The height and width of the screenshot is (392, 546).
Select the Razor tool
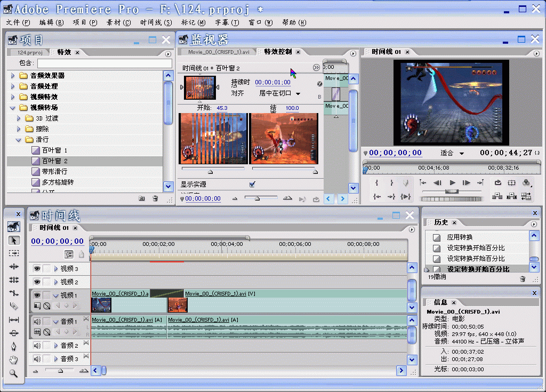[14, 306]
